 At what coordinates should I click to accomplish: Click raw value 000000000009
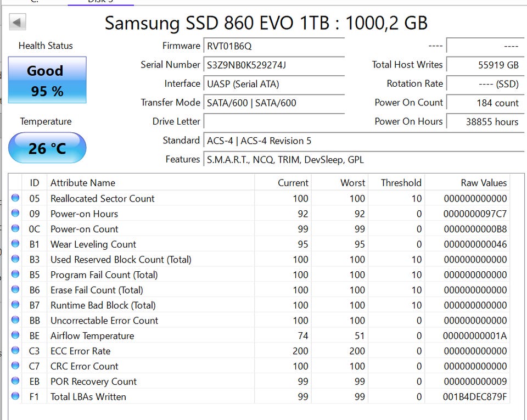475,382
